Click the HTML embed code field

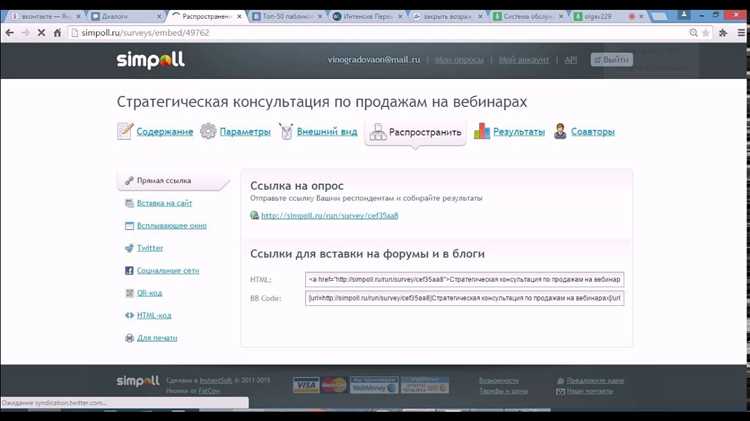pos(464,279)
